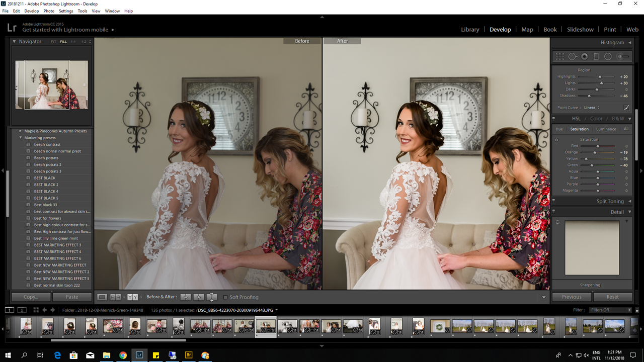Open the Slideshow module
The image size is (644, 362).
[x=580, y=30]
